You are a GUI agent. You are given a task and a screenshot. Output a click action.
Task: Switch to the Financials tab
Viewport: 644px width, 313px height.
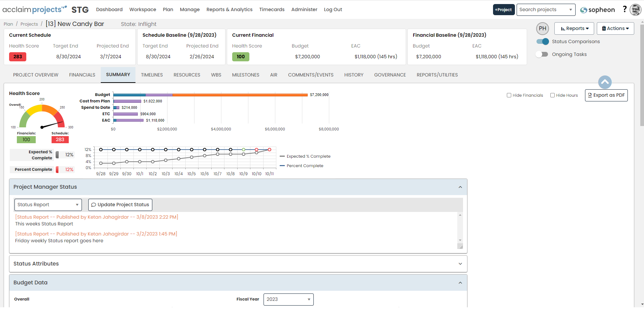(82, 75)
